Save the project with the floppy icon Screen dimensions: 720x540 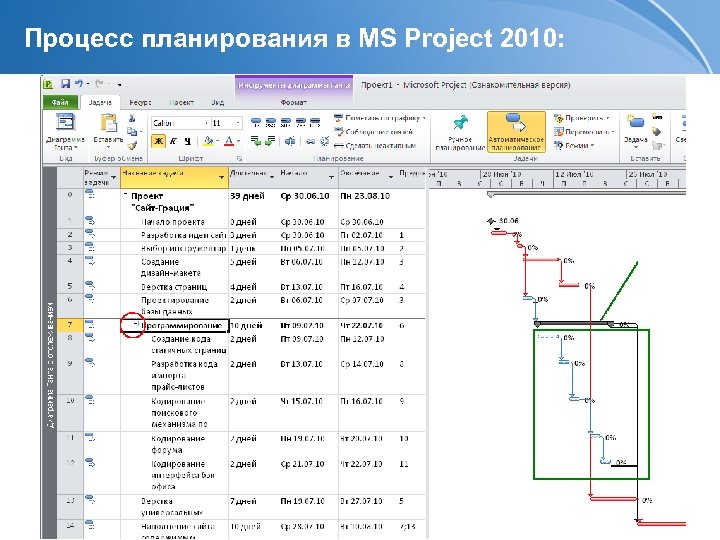tap(65, 84)
